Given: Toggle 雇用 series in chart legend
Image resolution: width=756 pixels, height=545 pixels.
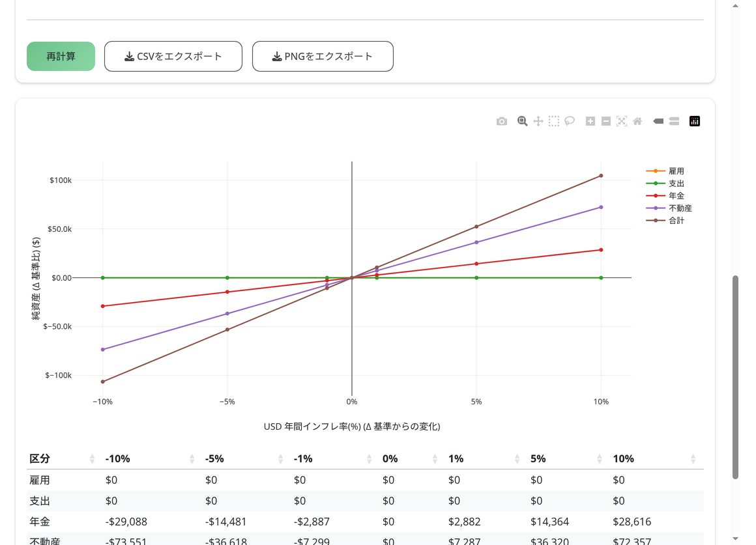Looking at the screenshot, I should click(x=665, y=171).
